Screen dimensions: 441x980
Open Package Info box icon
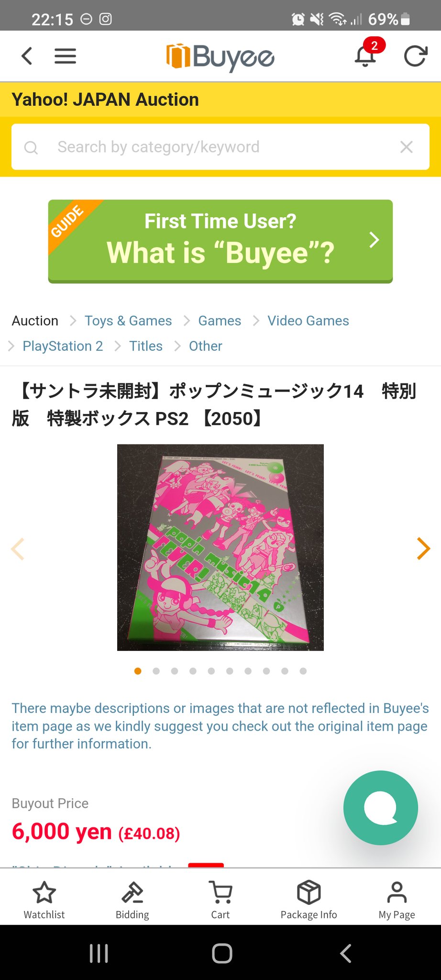point(309,900)
